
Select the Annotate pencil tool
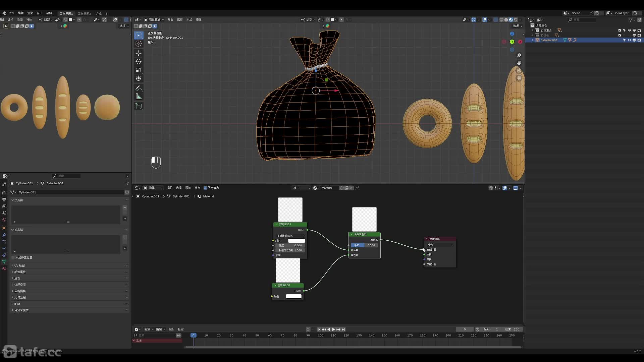139,88
